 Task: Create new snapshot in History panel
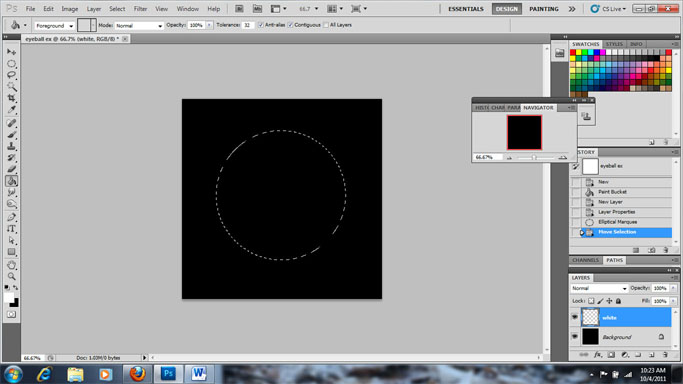pos(651,250)
